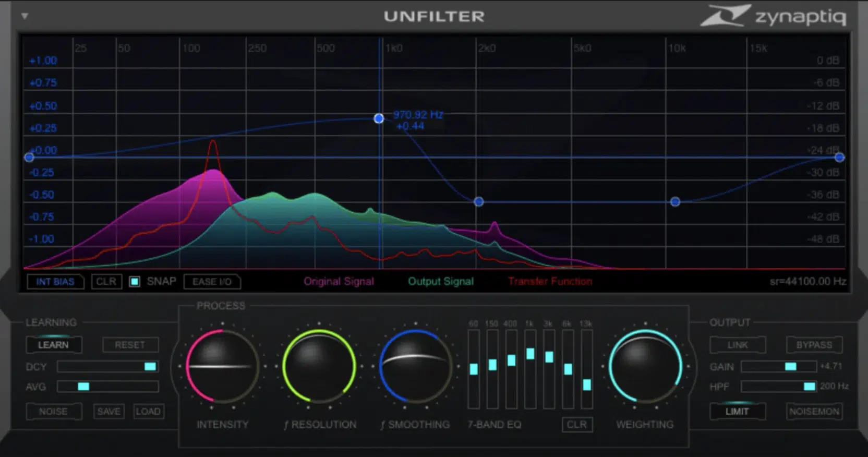Click the WEIGHTING knob
This screenshot has height=457, width=868.
[x=645, y=366]
